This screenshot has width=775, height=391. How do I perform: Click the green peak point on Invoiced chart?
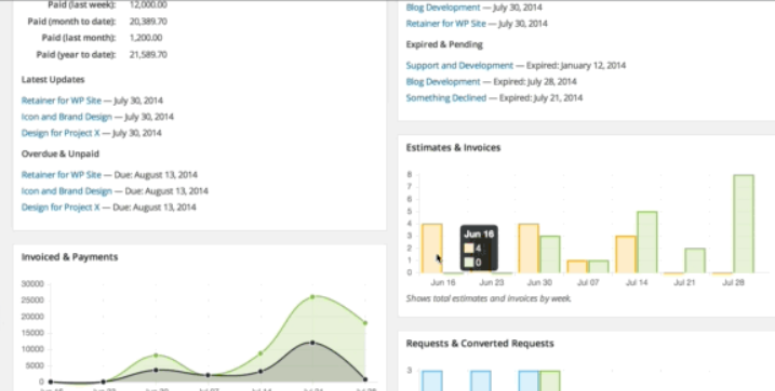pyautogui.click(x=312, y=297)
